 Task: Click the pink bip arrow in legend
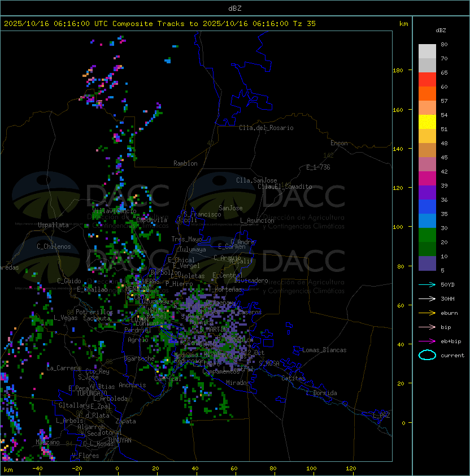427,327
